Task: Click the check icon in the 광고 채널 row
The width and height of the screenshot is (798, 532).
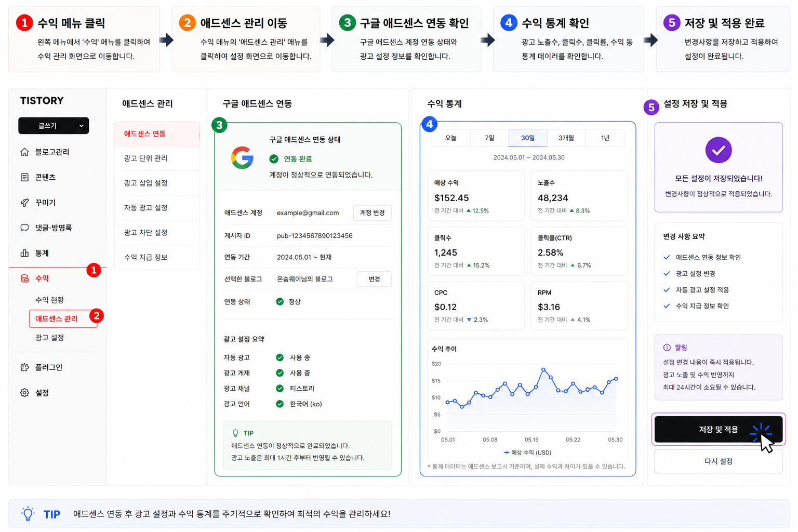Action: [280, 389]
